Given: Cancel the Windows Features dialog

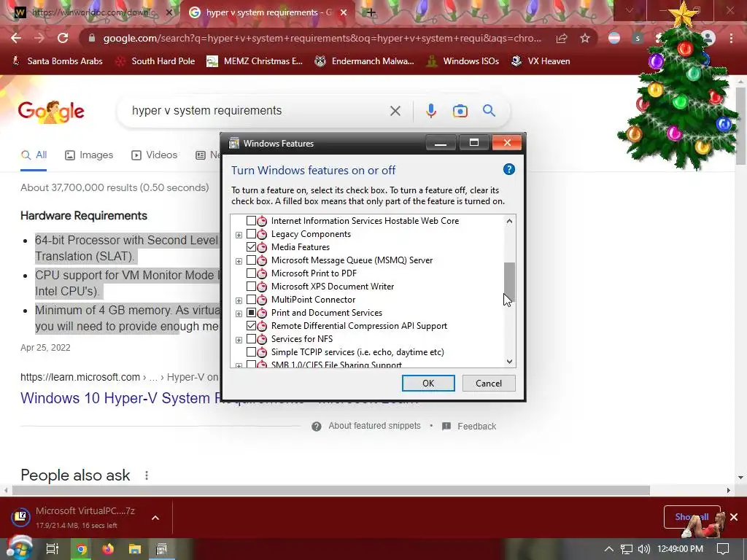Looking at the screenshot, I should [489, 384].
